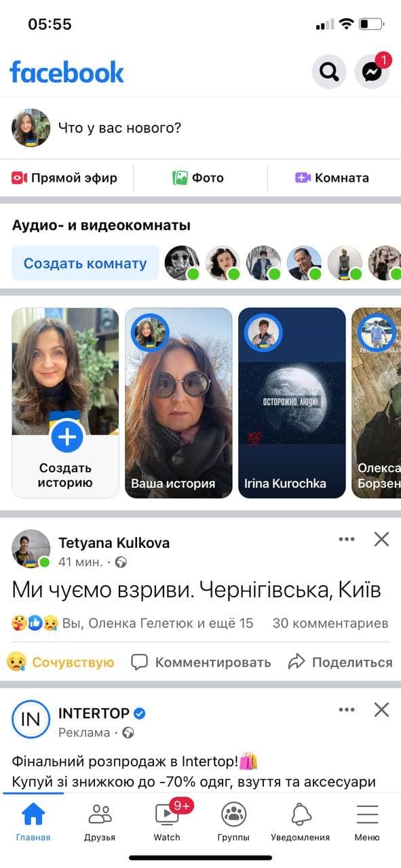Open Watch tab with 9+ badge
Image resolution: width=401 pixels, height=868 pixels.
(x=167, y=819)
